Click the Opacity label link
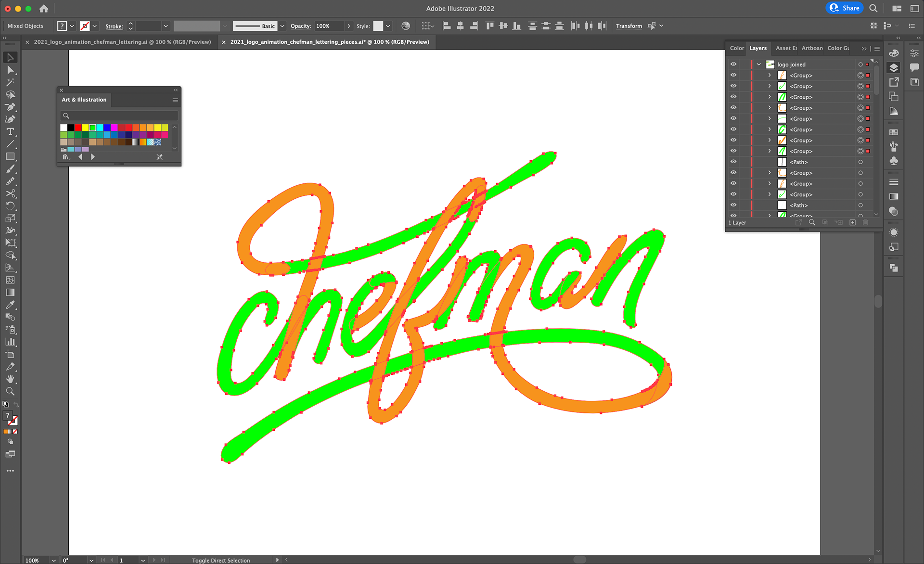Viewport: 924px width, 564px height. pyautogui.click(x=301, y=26)
